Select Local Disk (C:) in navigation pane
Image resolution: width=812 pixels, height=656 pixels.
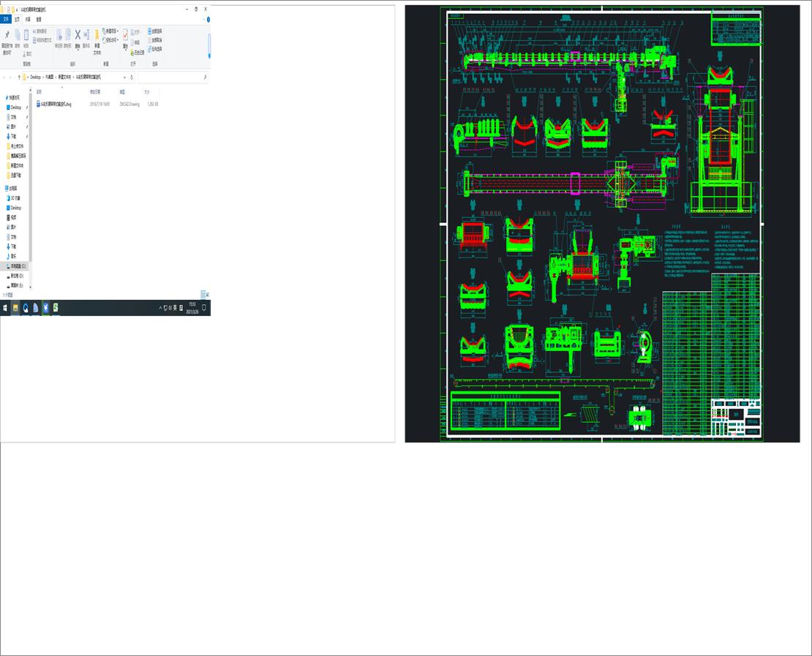[18, 266]
